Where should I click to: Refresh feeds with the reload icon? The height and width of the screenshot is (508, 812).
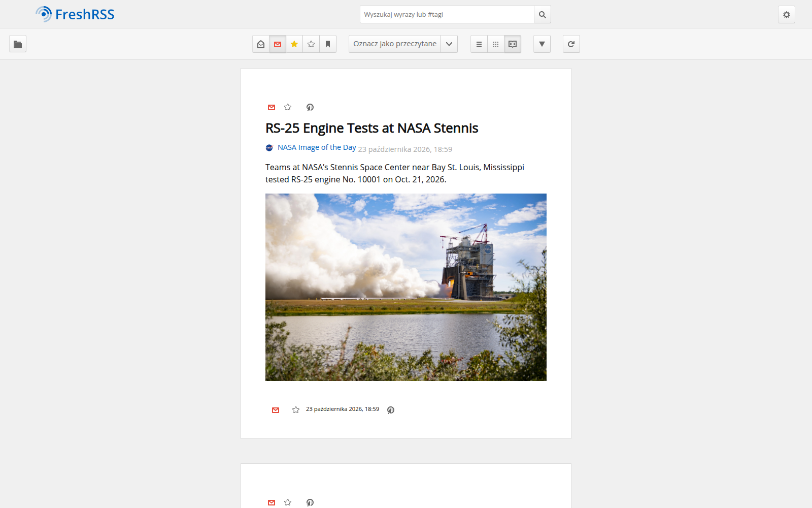(571, 44)
